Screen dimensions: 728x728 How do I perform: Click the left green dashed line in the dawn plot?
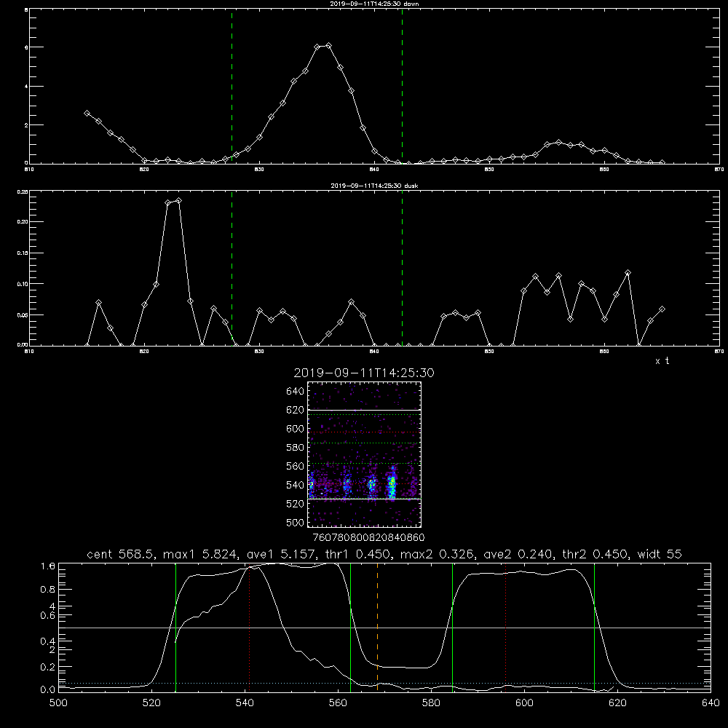(232, 87)
